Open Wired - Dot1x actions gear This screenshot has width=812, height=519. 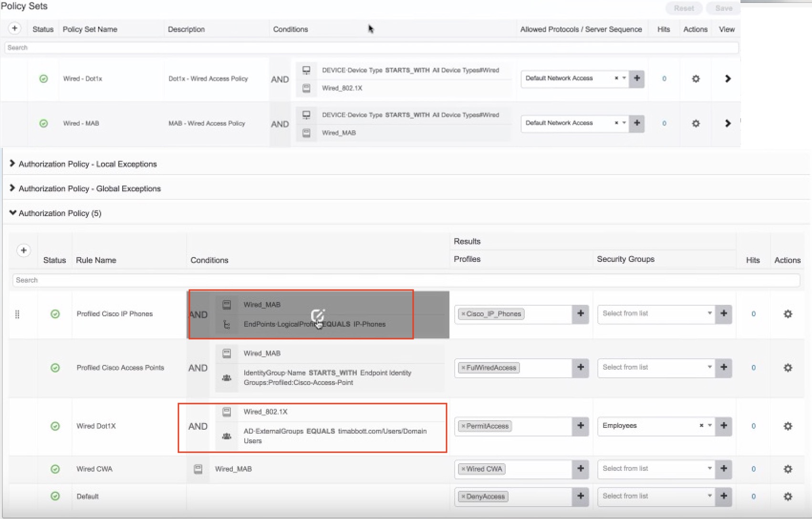[696, 79]
